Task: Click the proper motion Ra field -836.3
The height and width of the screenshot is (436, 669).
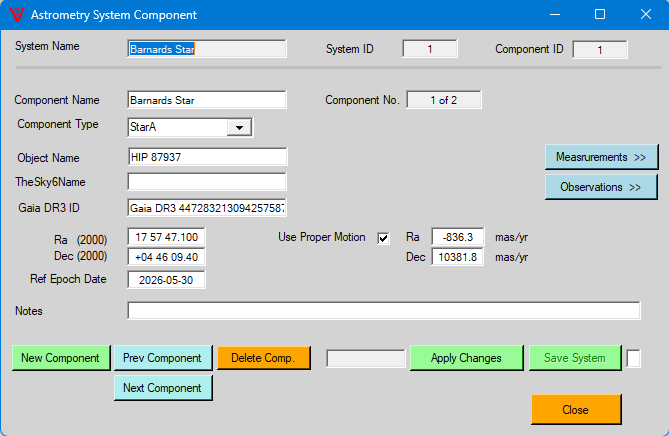Action: point(457,237)
